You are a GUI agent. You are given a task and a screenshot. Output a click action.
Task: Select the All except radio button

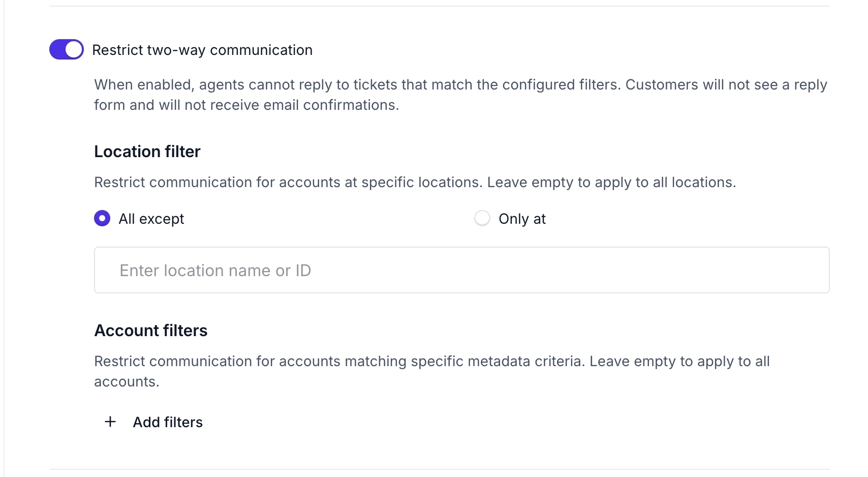(102, 219)
